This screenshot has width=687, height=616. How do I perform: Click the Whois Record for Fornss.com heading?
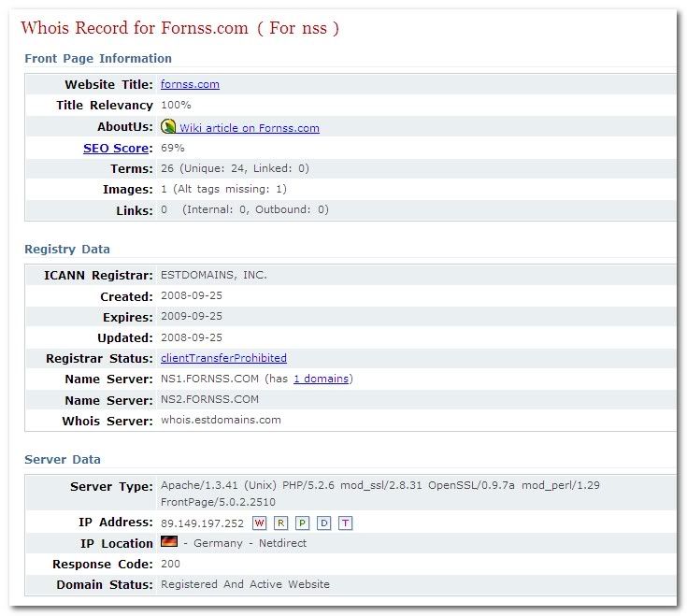(179, 28)
